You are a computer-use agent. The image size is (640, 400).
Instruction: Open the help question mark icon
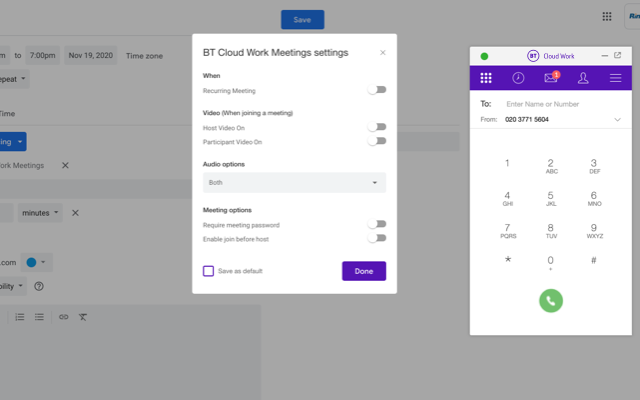tap(39, 286)
